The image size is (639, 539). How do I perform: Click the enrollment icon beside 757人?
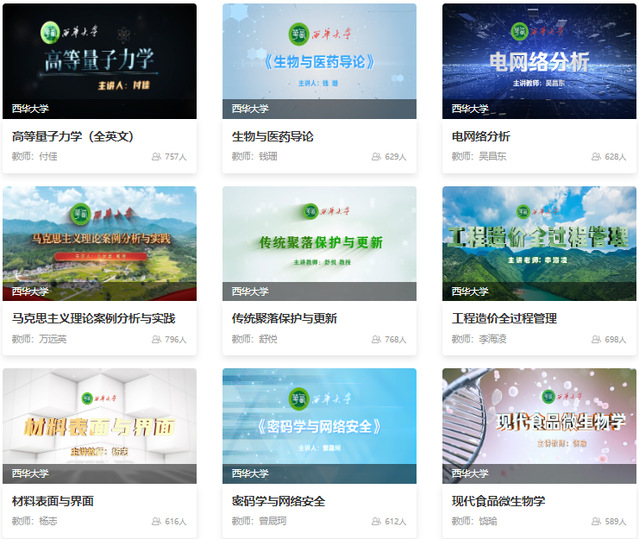coord(156,157)
